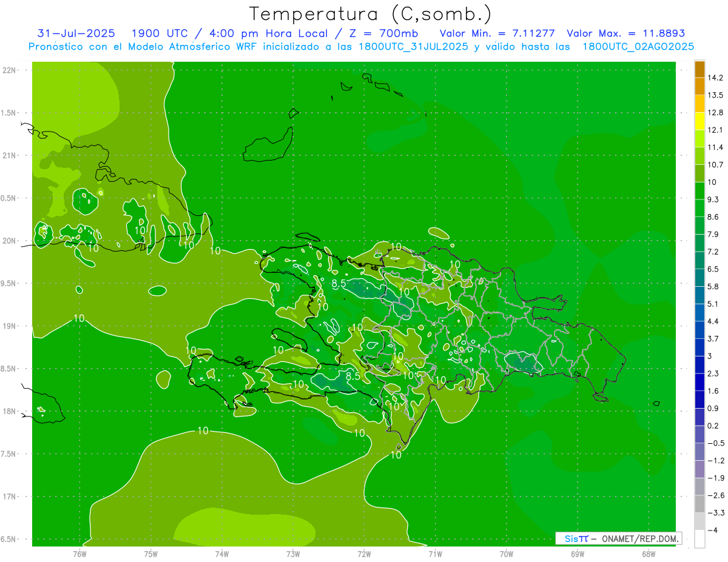The width and height of the screenshot is (728, 562).
Task: Click the "10.7" color bar label
Action: (716, 164)
